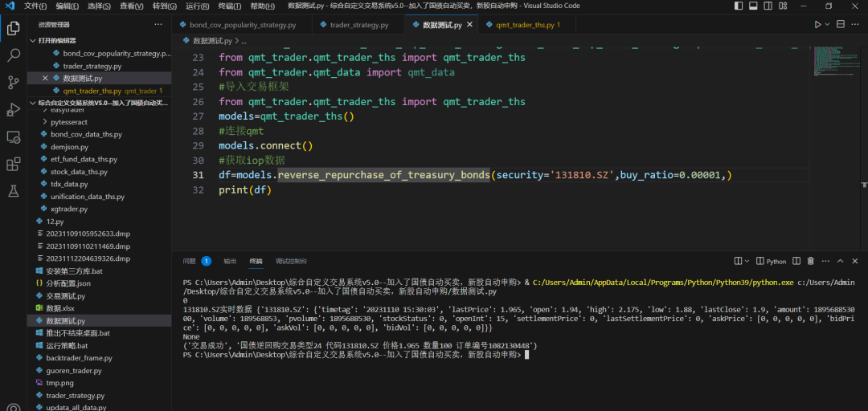
Task: Close 数据测试.py in open editors list
Action: point(45,78)
